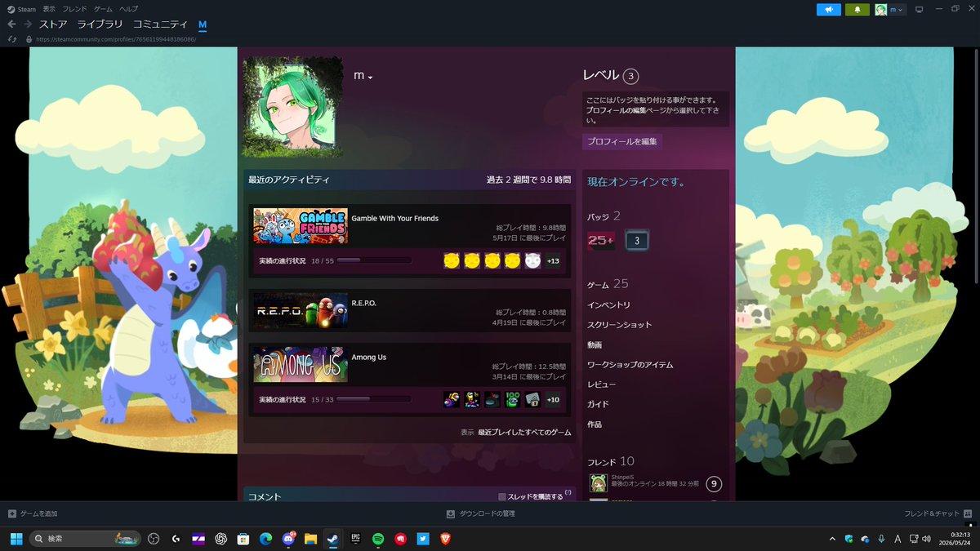Open the ワークショップのアイテム link
980x551 pixels.
(630, 365)
